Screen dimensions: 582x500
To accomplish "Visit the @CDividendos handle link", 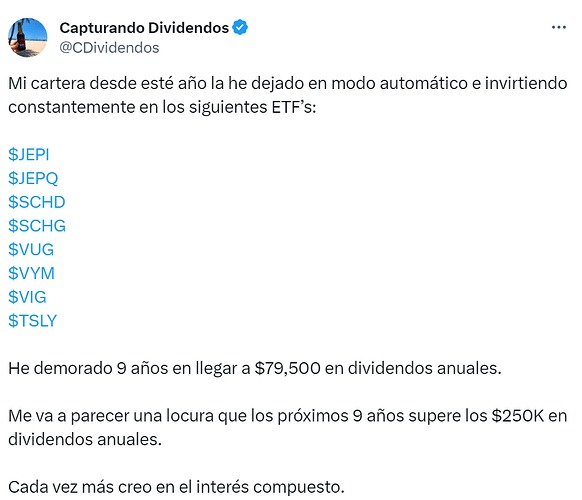I will pos(109,48).
